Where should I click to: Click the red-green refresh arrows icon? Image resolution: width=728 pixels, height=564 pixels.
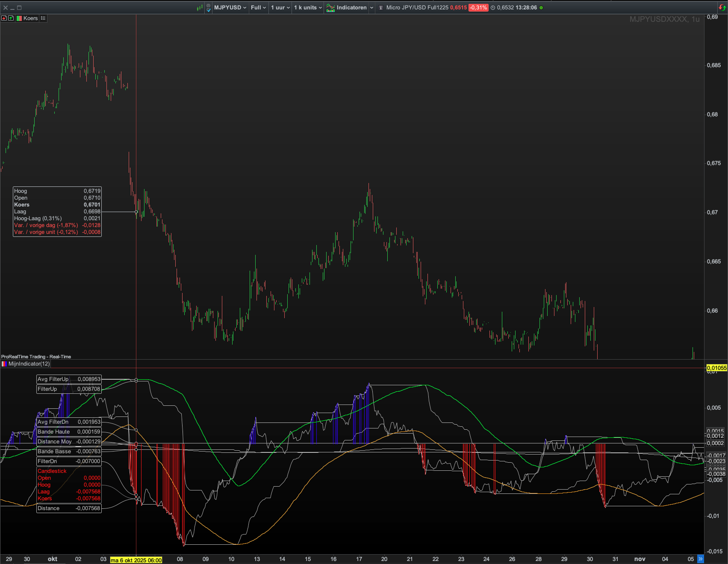click(x=722, y=8)
